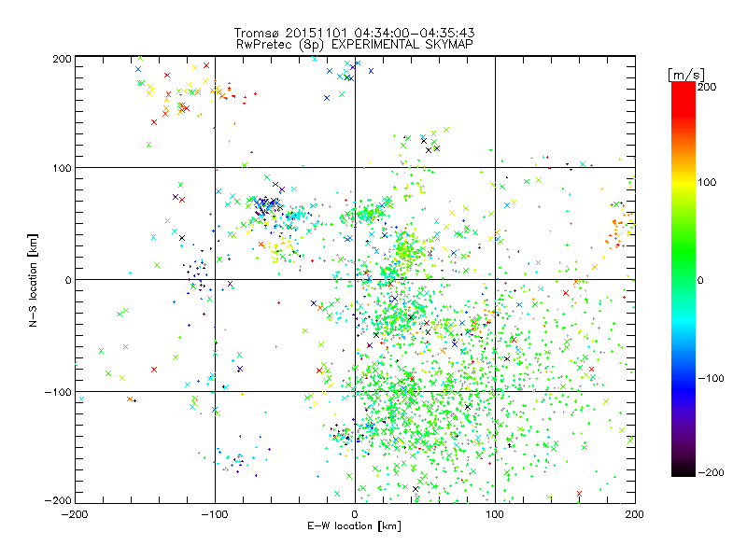747x560 pixels.
Task: Click the '[m/s]' colorbar unit label
Action: coord(686,75)
